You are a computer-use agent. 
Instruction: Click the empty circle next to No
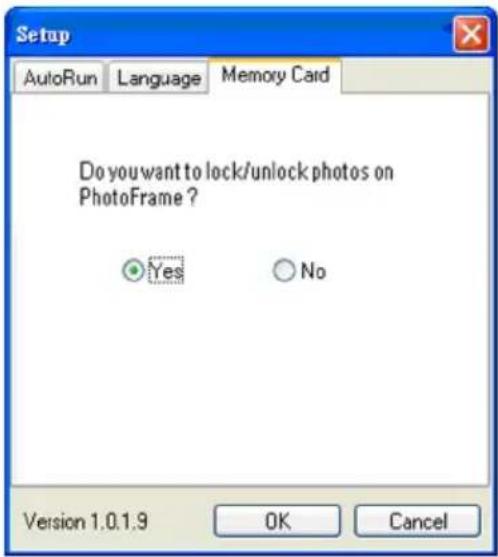pos(284,271)
